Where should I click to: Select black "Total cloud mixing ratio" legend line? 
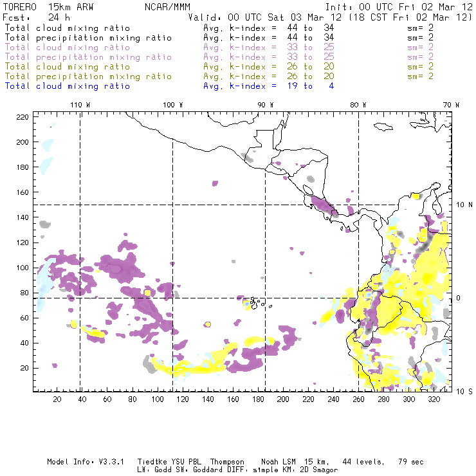(x=68, y=28)
